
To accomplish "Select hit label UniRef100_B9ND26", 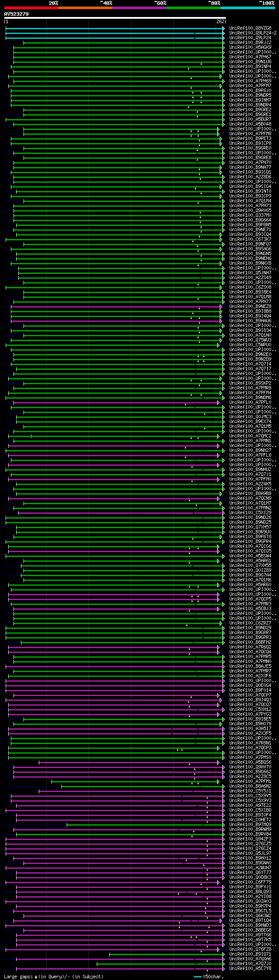I will [x=250, y=518].
